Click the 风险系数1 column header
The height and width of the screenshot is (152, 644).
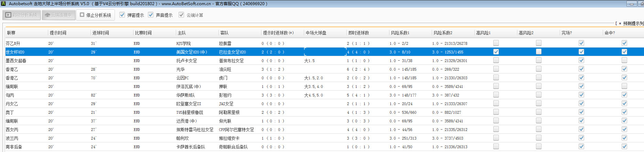tap(400, 33)
